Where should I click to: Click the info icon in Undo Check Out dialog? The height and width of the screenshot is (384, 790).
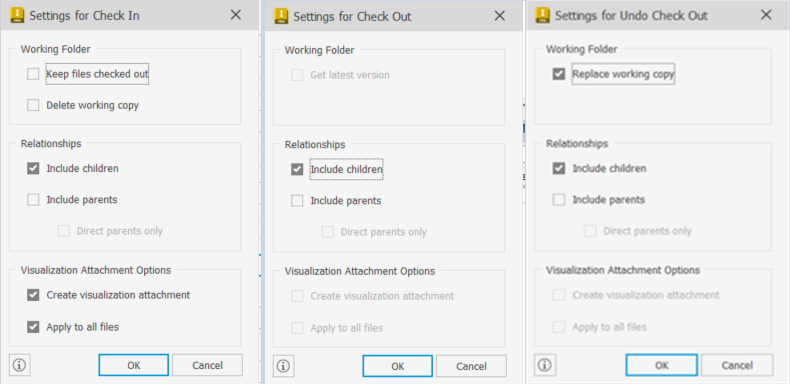[x=545, y=365]
